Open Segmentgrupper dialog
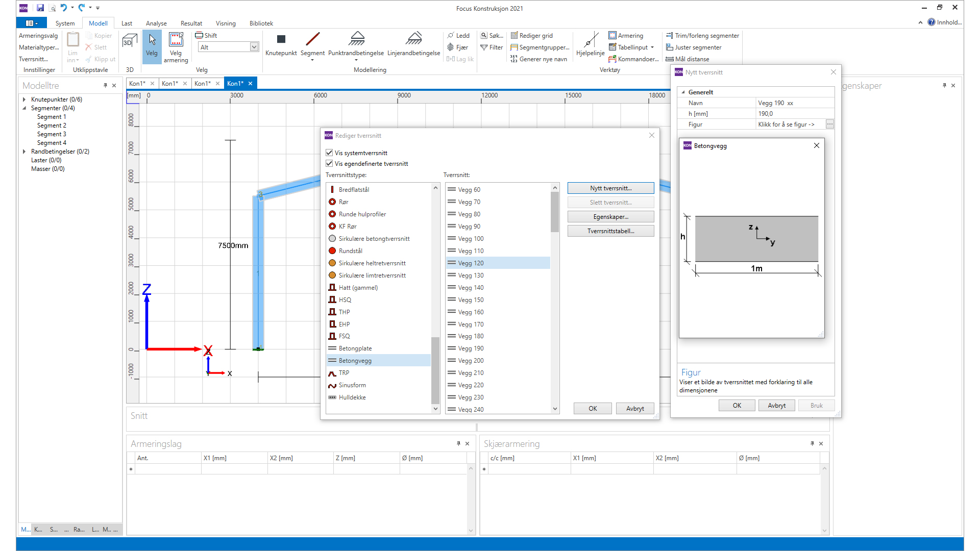 point(540,47)
